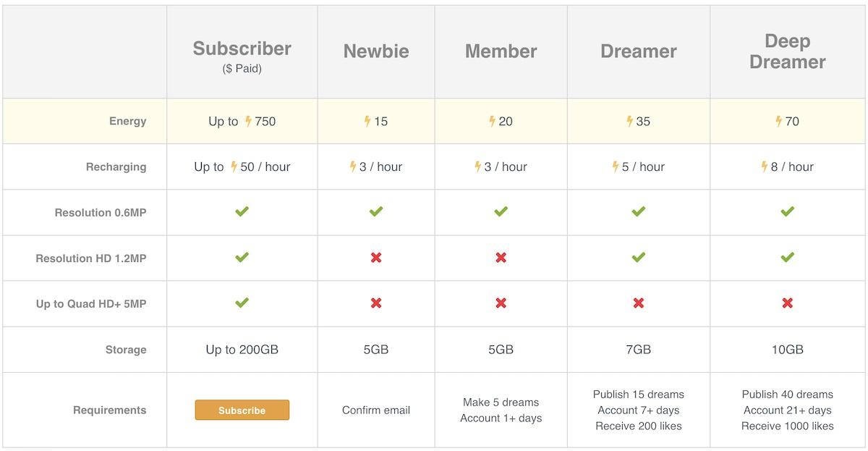Select the Deep Dreamer column heading
868x451 pixels.
click(788, 51)
